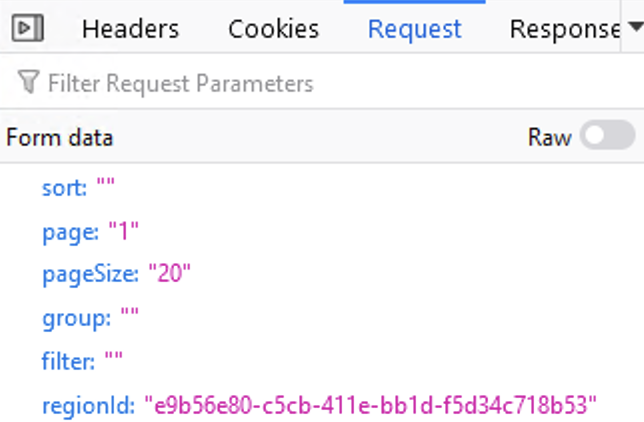Enable the Raw view toggle
This screenshot has width=644, height=422.
[608, 137]
